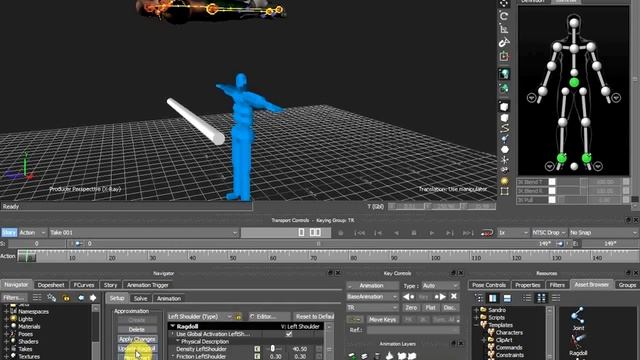Viewport: 640px width, 360px height.
Task: Switch to the Animation Trigger tab
Action: click(x=148, y=285)
